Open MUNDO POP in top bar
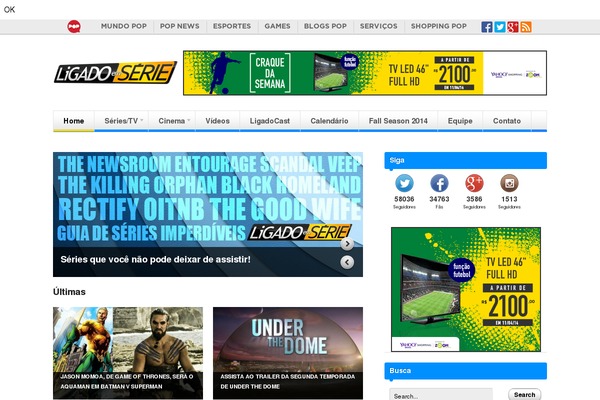600x400 pixels. coord(124,26)
